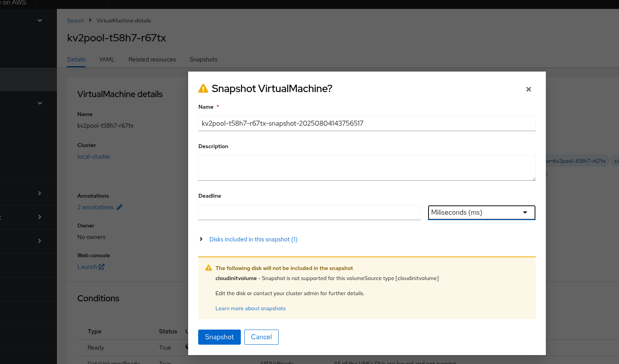
Task: Click the Search breadcrumb link
Action: point(75,21)
